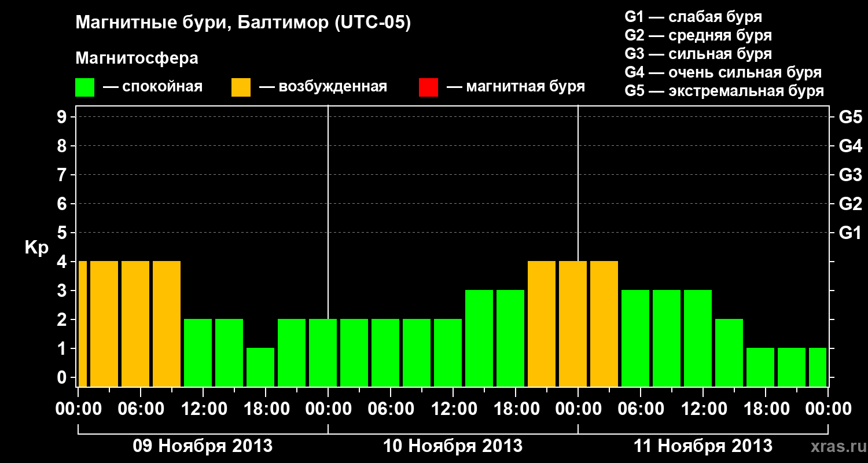Click the only Kp 2 bar on 11 Ноября
The image size is (868, 463).
[x=729, y=352]
